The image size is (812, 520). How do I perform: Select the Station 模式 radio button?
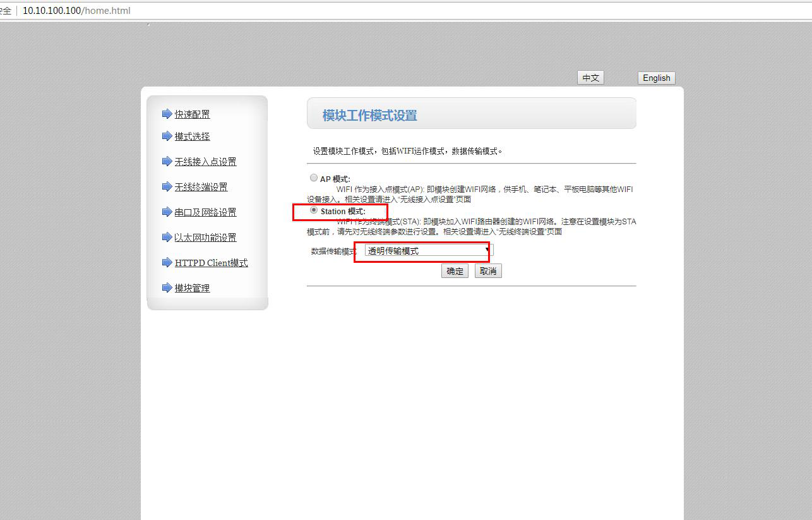tap(314, 210)
